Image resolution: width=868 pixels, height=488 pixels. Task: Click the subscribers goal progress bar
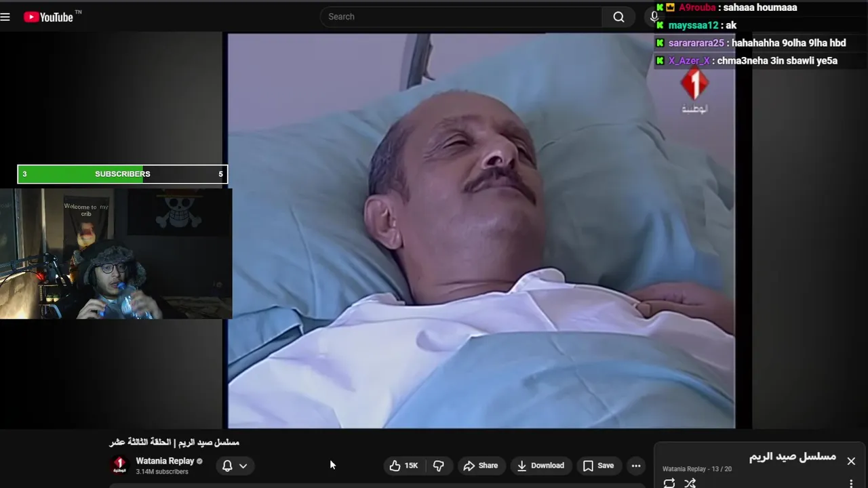122,174
